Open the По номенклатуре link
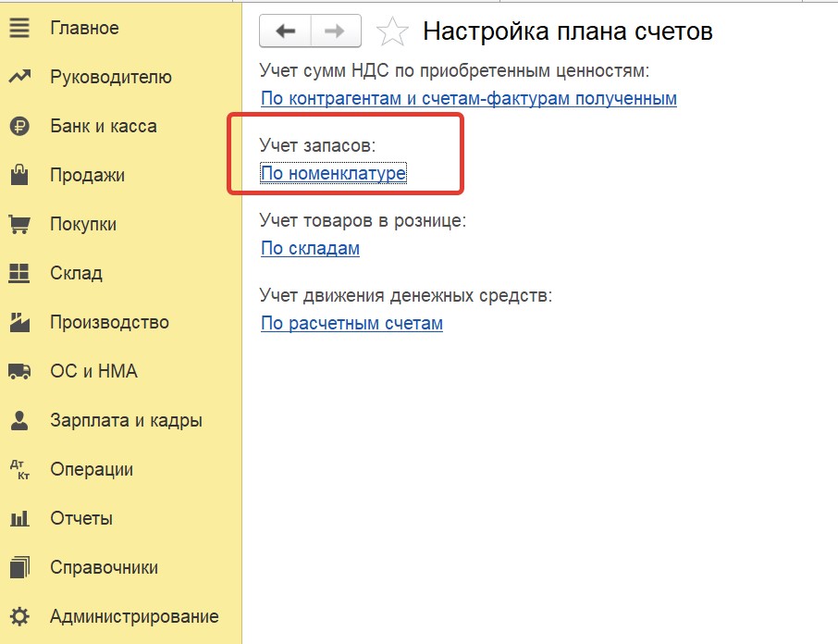The height and width of the screenshot is (644, 838). (334, 173)
